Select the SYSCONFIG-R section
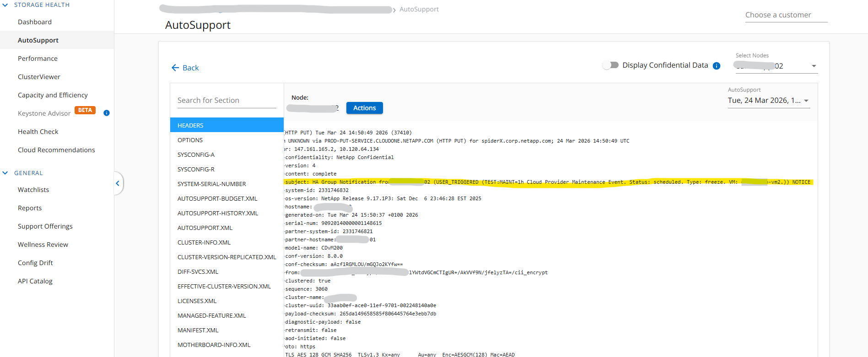The height and width of the screenshot is (357, 868). point(227,169)
